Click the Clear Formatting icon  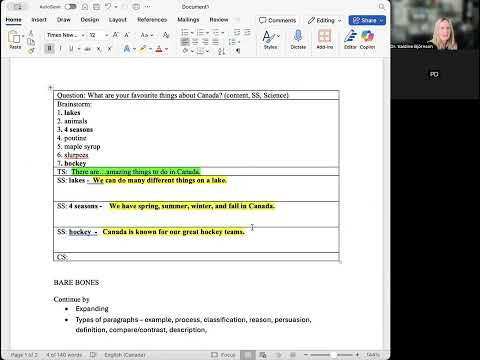pos(166,35)
